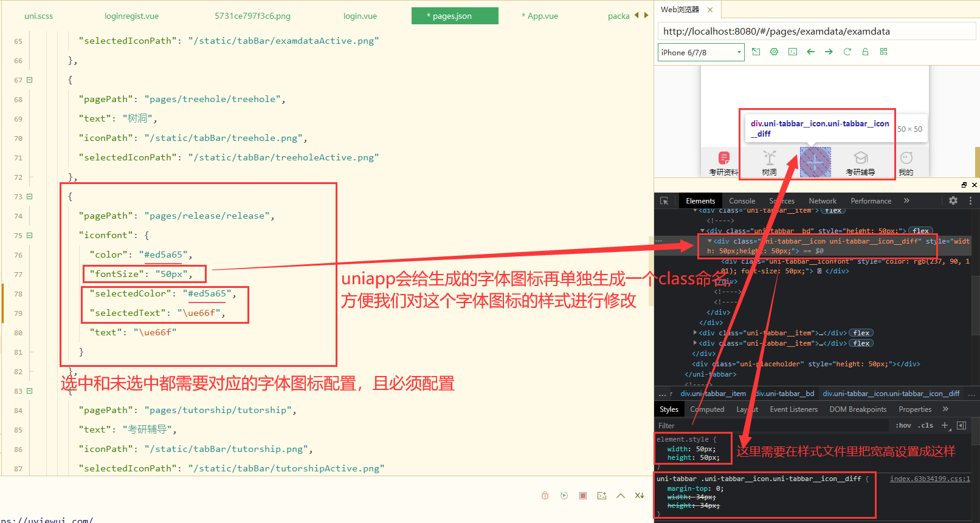Tap the 树洞 tabbar icon in preview

click(x=770, y=158)
